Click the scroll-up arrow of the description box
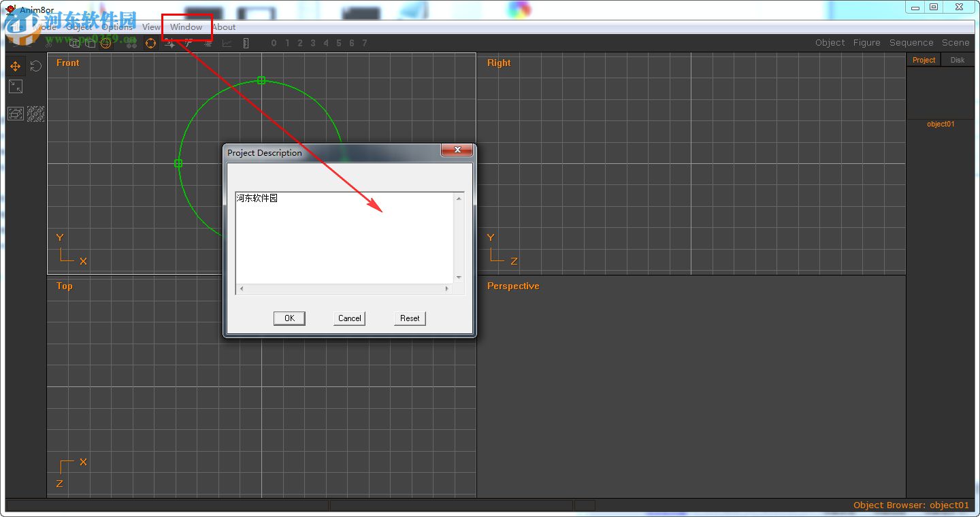This screenshot has width=980, height=517. click(x=458, y=197)
